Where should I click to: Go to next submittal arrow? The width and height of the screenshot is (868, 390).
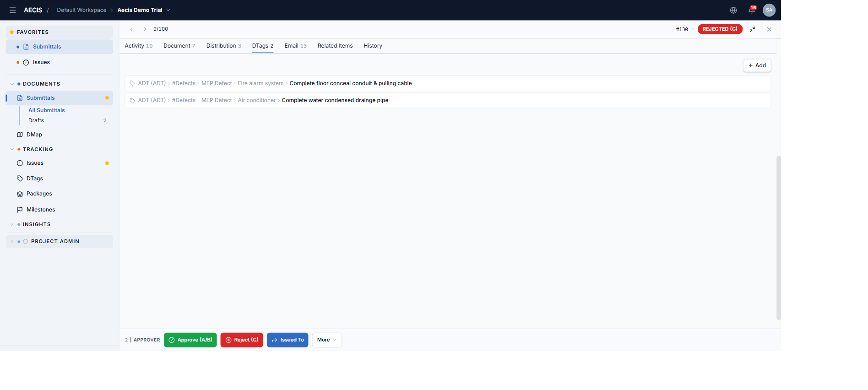[x=145, y=29]
